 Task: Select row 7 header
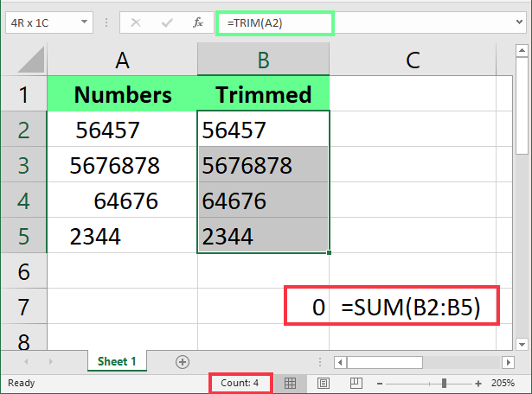pos(23,307)
